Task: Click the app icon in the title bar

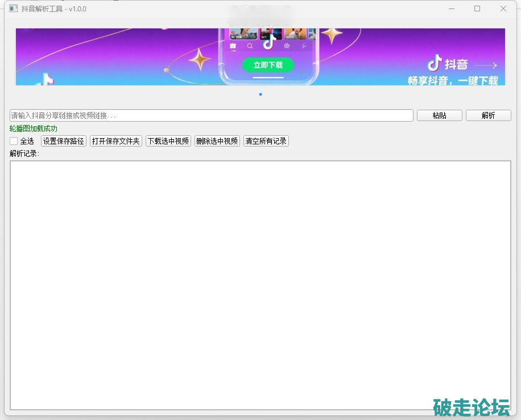Action: (13, 9)
